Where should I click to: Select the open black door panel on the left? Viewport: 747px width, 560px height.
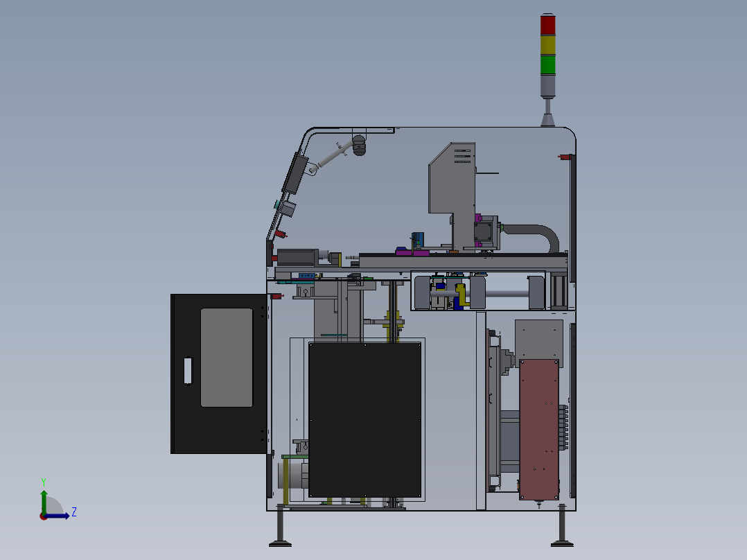219,374
